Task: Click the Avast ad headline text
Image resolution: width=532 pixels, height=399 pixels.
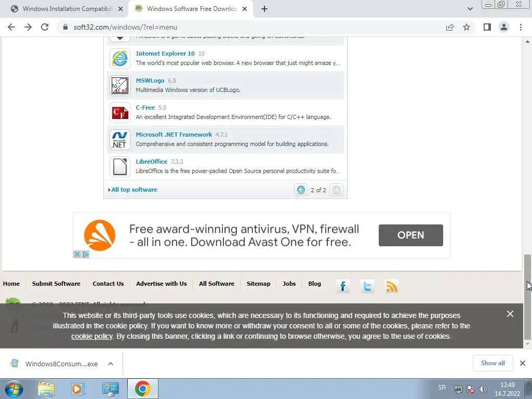Action: point(244,235)
